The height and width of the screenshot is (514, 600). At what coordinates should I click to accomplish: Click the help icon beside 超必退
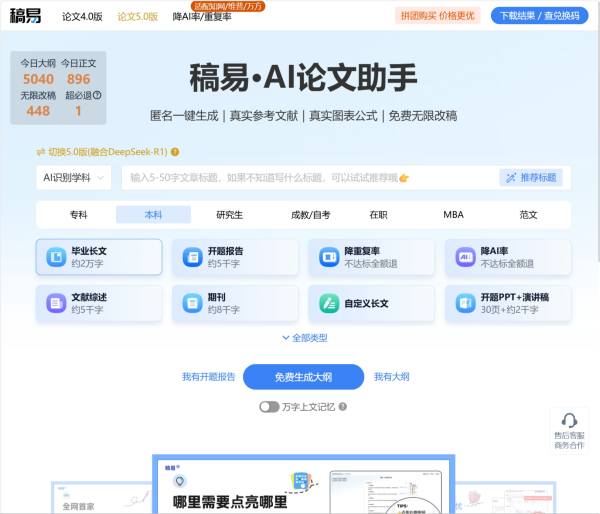point(97,95)
